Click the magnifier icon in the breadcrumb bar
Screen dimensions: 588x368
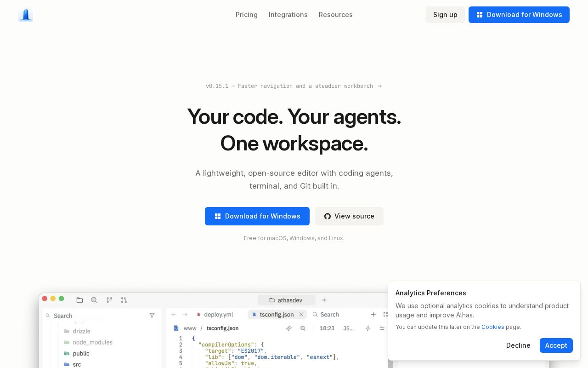(x=303, y=328)
